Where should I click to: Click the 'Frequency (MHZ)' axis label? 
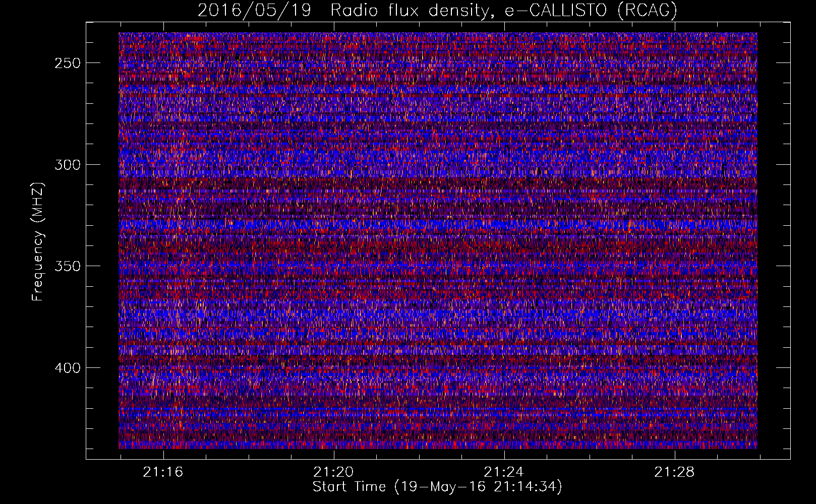38,242
